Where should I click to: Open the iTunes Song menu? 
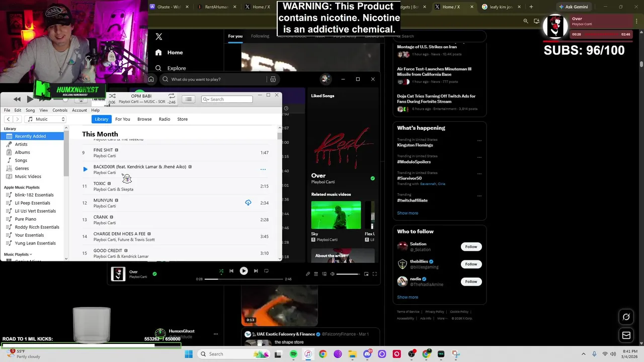(30, 110)
